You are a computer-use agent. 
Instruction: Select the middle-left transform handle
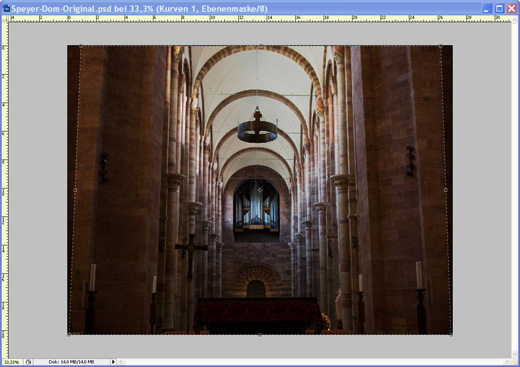tap(75, 190)
